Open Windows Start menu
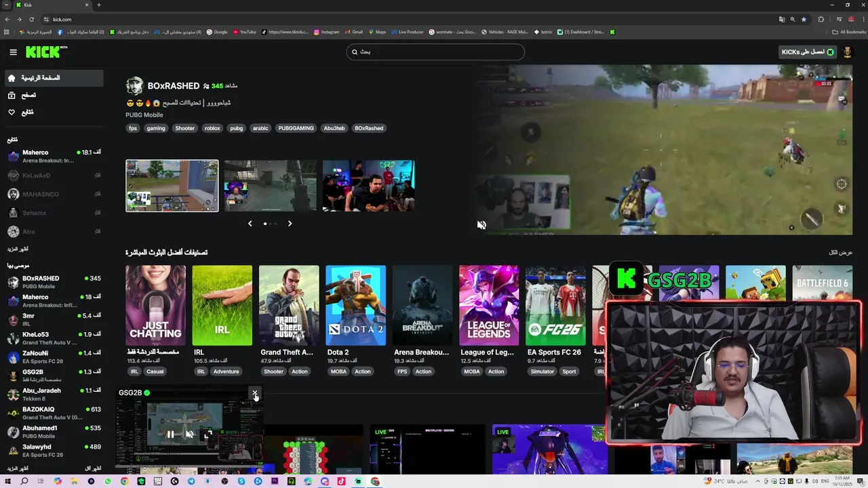 (x=7, y=481)
